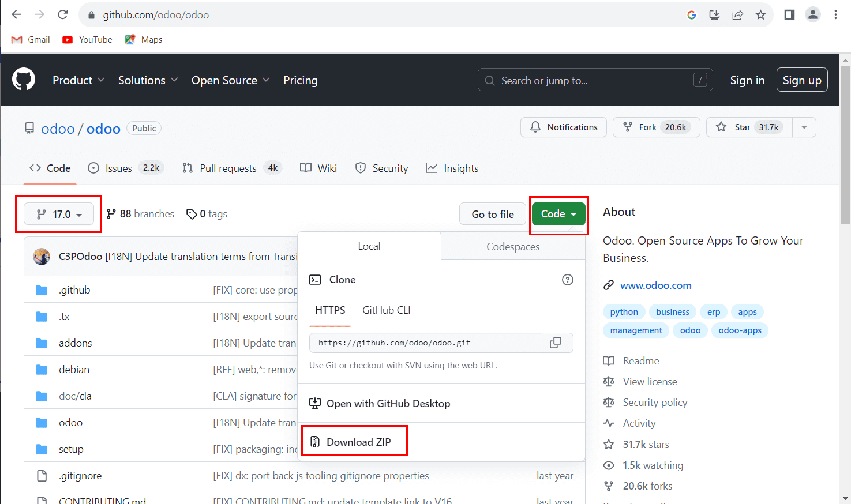851x504 pixels.
Task: Open the Activity link in About
Action: 639,423
